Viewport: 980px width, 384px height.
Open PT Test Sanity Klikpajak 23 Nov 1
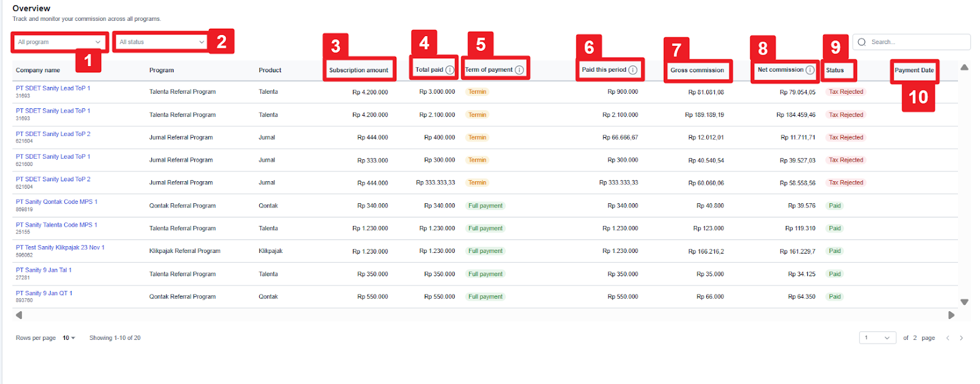[60, 247]
